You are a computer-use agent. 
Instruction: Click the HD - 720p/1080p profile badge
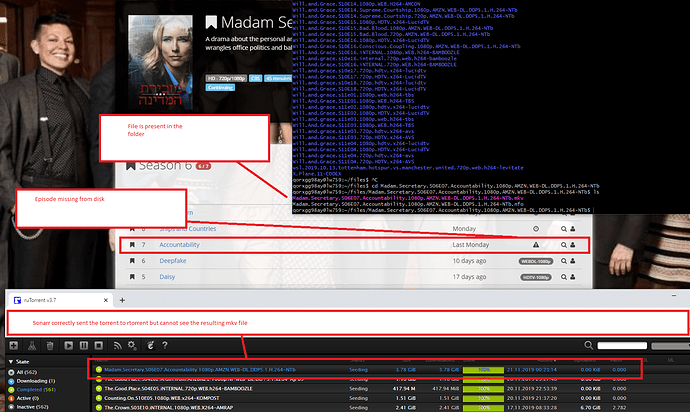pos(226,78)
